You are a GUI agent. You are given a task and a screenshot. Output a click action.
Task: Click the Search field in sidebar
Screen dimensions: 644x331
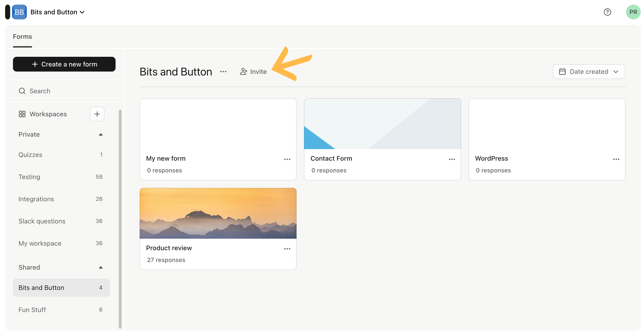[64, 91]
